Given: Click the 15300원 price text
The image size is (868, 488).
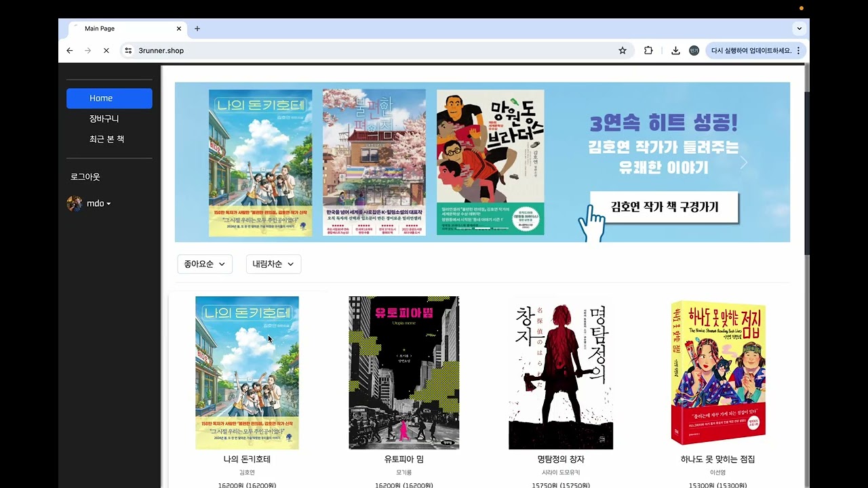Looking at the screenshot, I should pyautogui.click(x=718, y=485).
